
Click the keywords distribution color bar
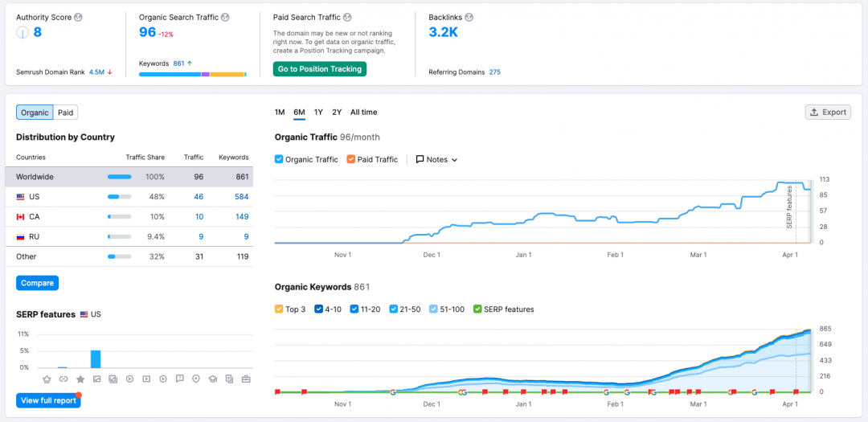(x=192, y=75)
